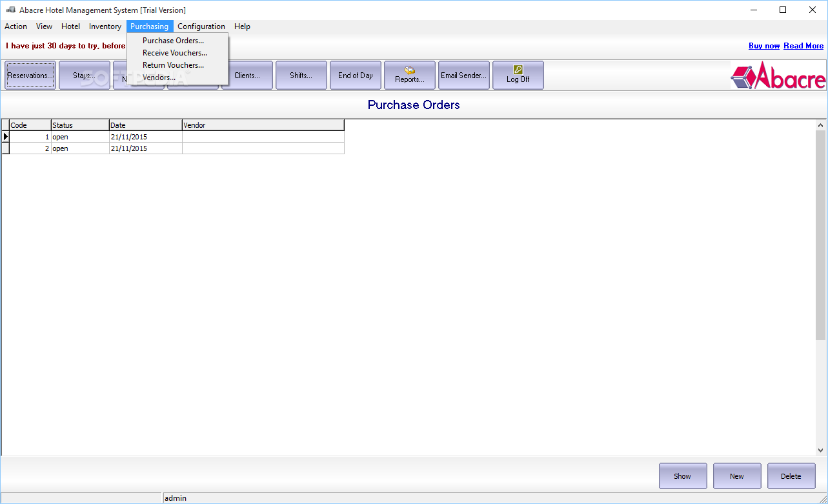The width and height of the screenshot is (828, 504).
Task: Open the Configuration menu
Action: [x=201, y=26]
